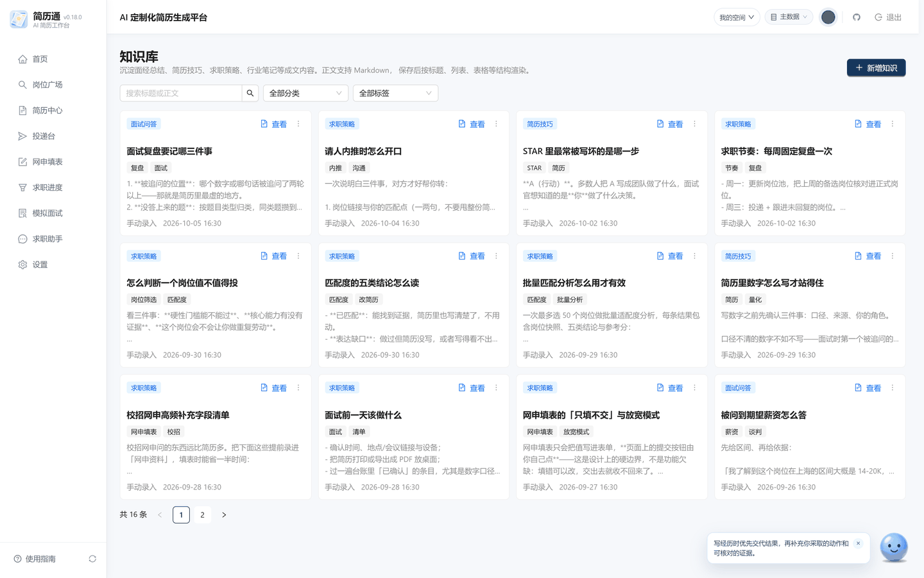Open the 主数据 dropdown
This screenshot has width=924, height=578.
[x=789, y=17]
